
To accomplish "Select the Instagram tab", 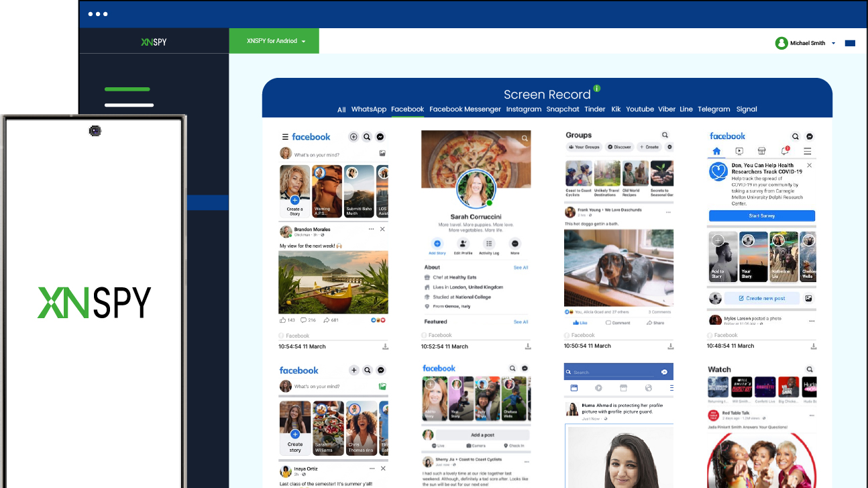I will click(523, 109).
